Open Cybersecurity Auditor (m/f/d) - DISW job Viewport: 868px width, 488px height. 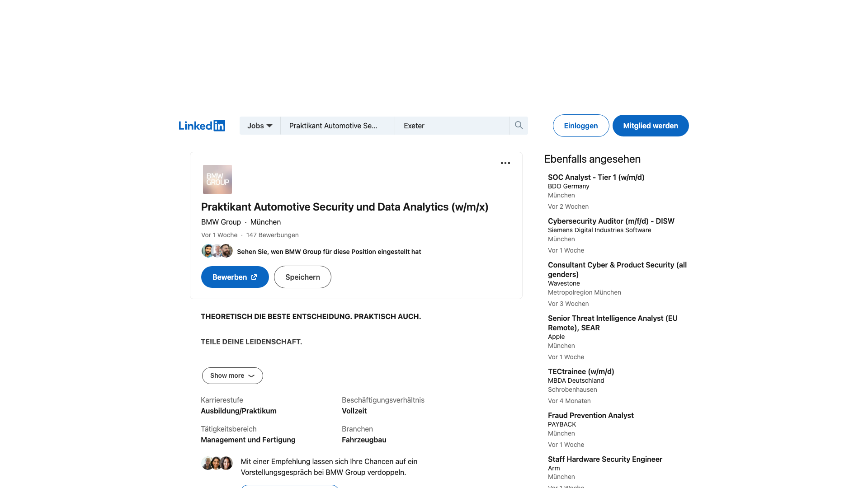tap(611, 221)
